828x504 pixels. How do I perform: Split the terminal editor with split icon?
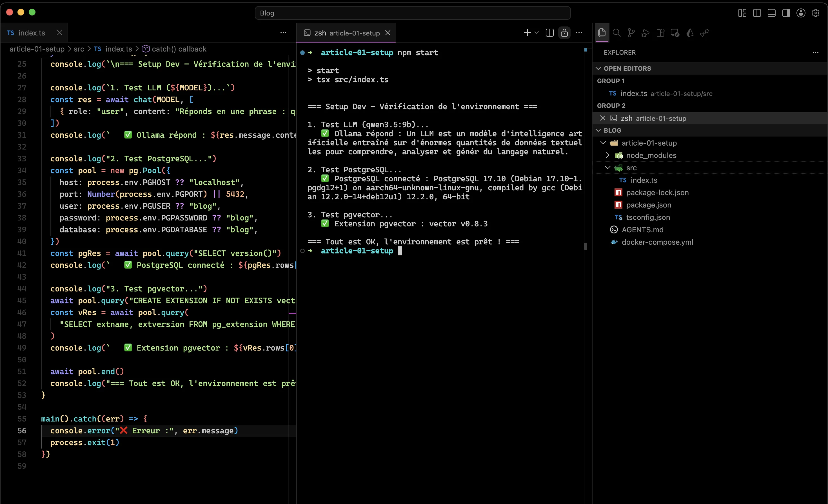tap(549, 33)
